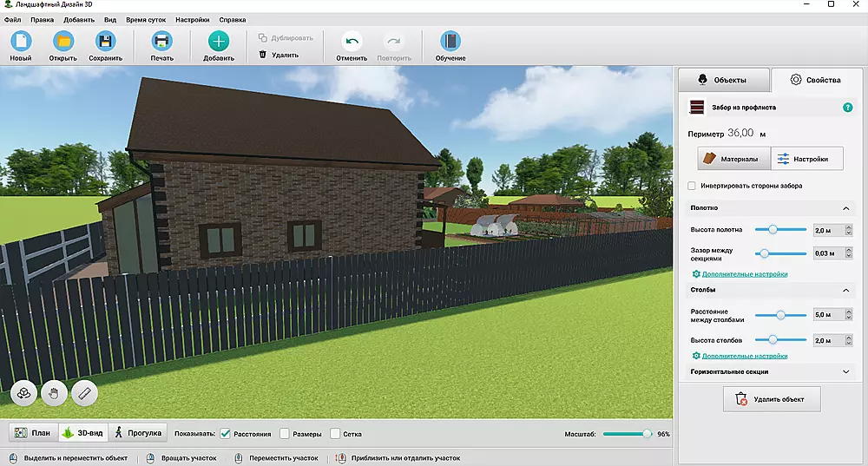The height and width of the screenshot is (466, 868).
Task: Undo with the Отменить arrow icon
Action: pos(352,41)
